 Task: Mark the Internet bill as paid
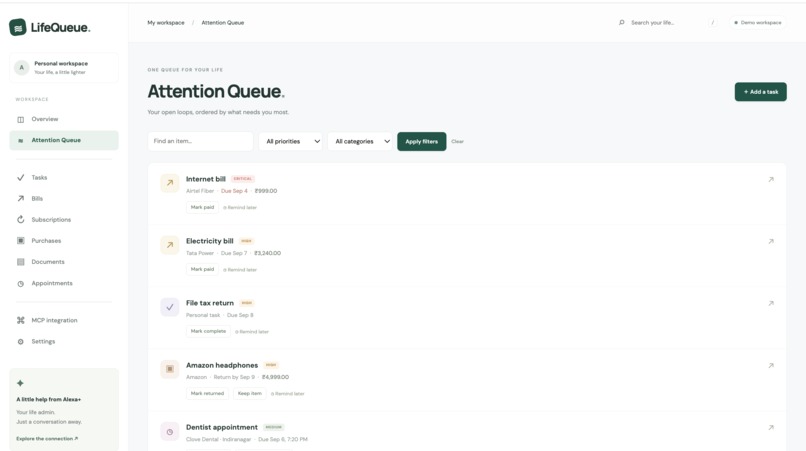(202, 207)
